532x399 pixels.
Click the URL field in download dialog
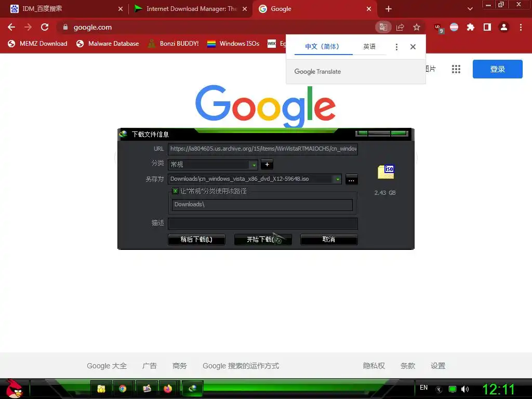pyautogui.click(x=262, y=149)
